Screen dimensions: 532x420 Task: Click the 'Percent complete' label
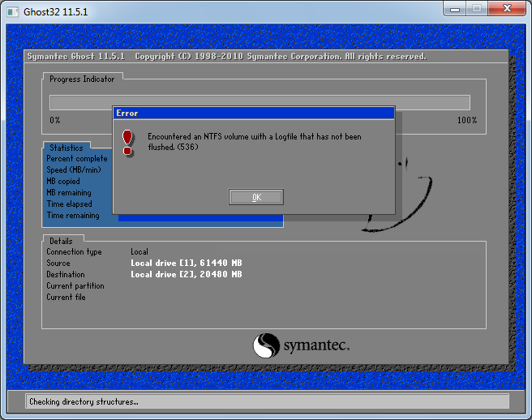(77, 158)
